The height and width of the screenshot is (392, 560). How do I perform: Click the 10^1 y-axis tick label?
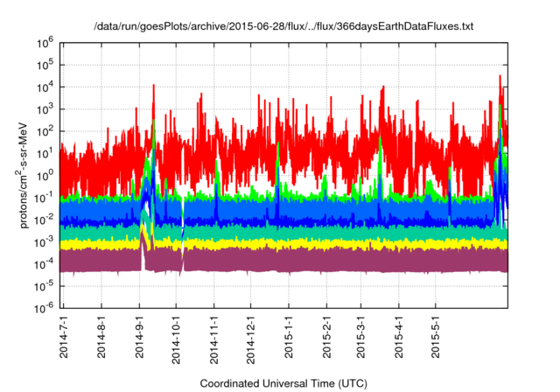(x=45, y=154)
